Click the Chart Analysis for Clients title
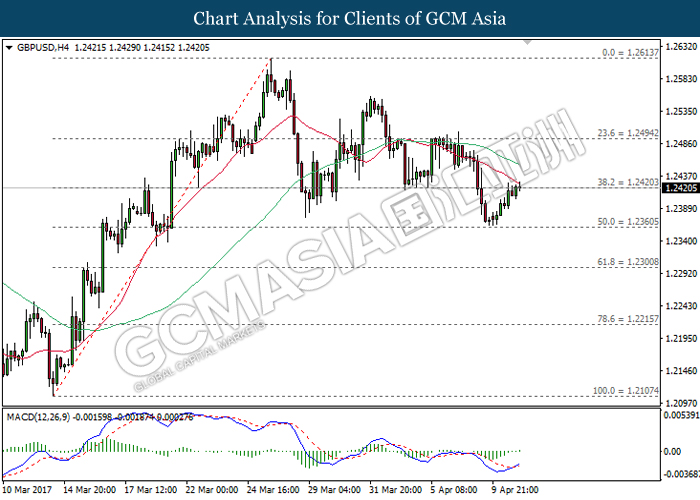700x500 pixels. [350, 18]
